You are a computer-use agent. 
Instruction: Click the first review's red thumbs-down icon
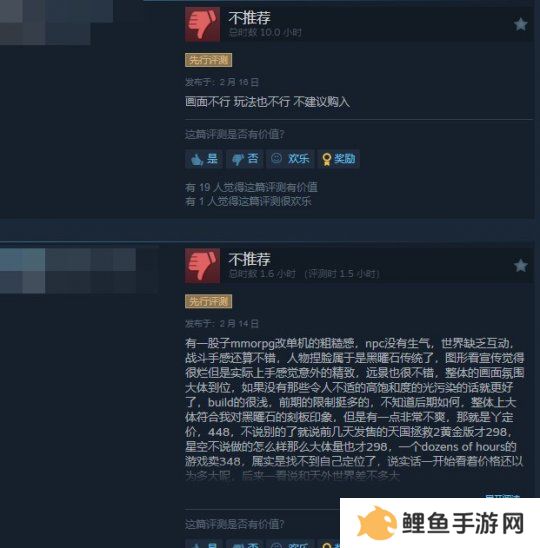click(x=202, y=24)
